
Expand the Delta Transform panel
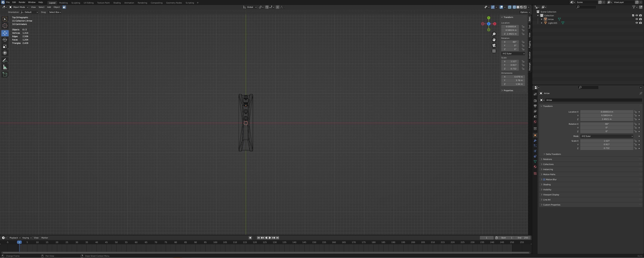pyautogui.click(x=553, y=154)
